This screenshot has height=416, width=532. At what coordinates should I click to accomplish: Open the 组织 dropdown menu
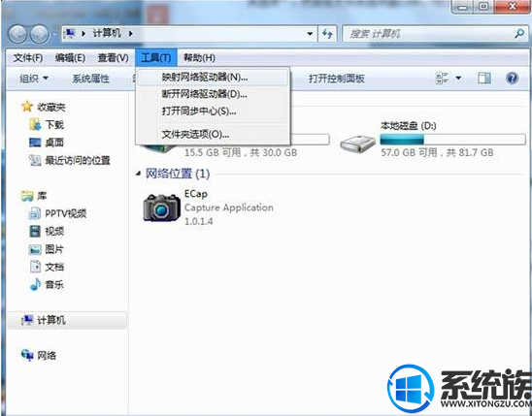pos(34,79)
